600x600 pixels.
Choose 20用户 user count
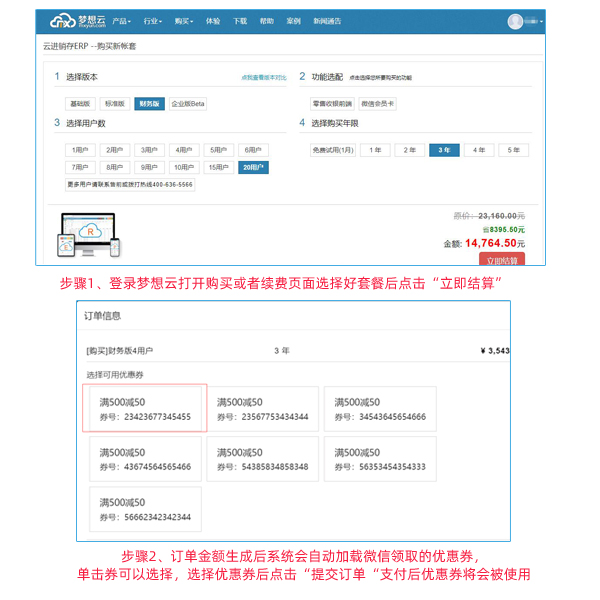click(x=253, y=167)
